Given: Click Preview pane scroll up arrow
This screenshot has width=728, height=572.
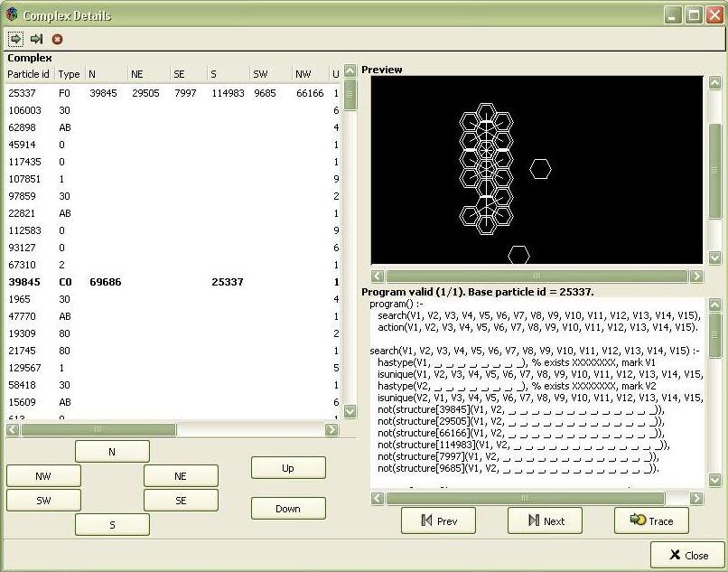Looking at the screenshot, I should click(715, 83).
